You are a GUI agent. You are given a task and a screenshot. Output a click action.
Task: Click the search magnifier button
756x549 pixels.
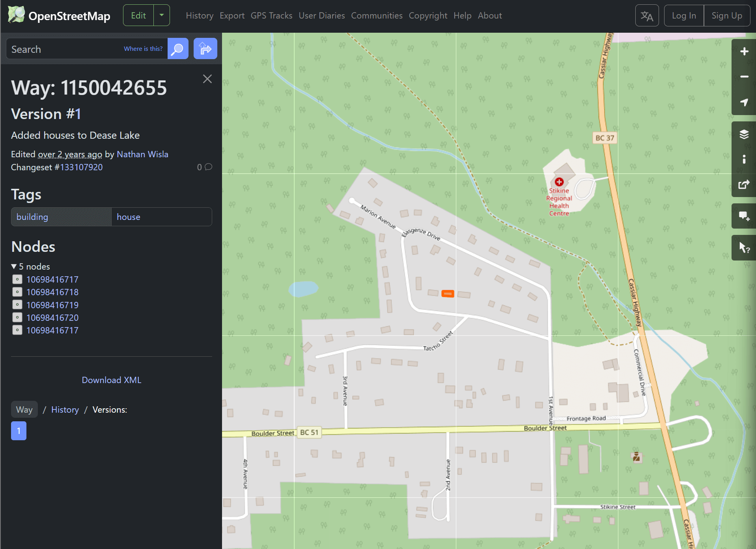pyautogui.click(x=178, y=49)
